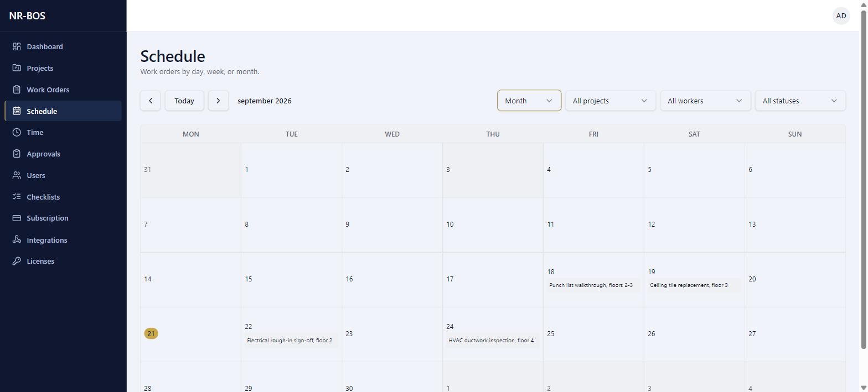868x392 pixels.
Task: Open Integrations from the sidebar
Action: tap(63, 240)
